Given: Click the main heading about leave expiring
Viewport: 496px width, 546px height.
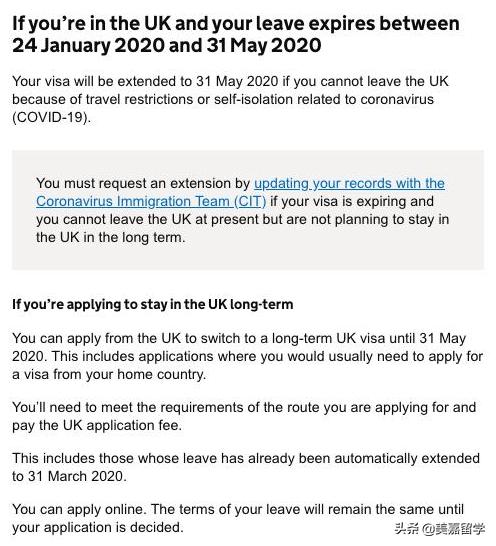Looking at the screenshot, I should point(236,34).
